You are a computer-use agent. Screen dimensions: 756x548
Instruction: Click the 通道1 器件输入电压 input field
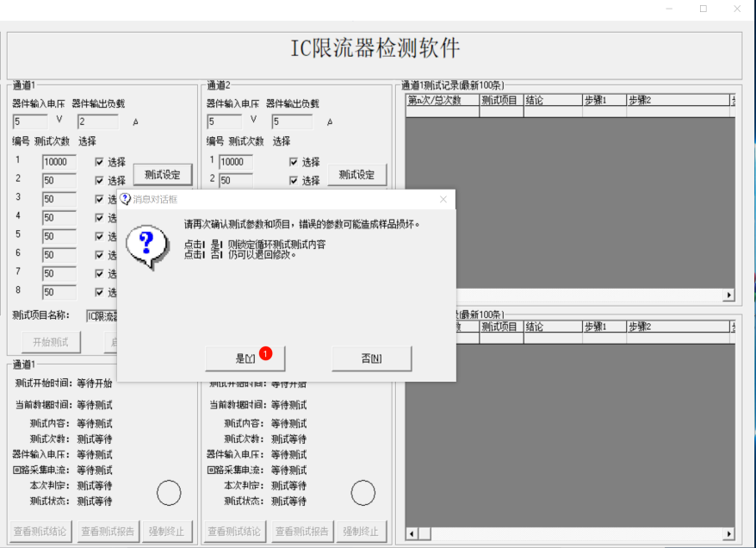(x=30, y=122)
